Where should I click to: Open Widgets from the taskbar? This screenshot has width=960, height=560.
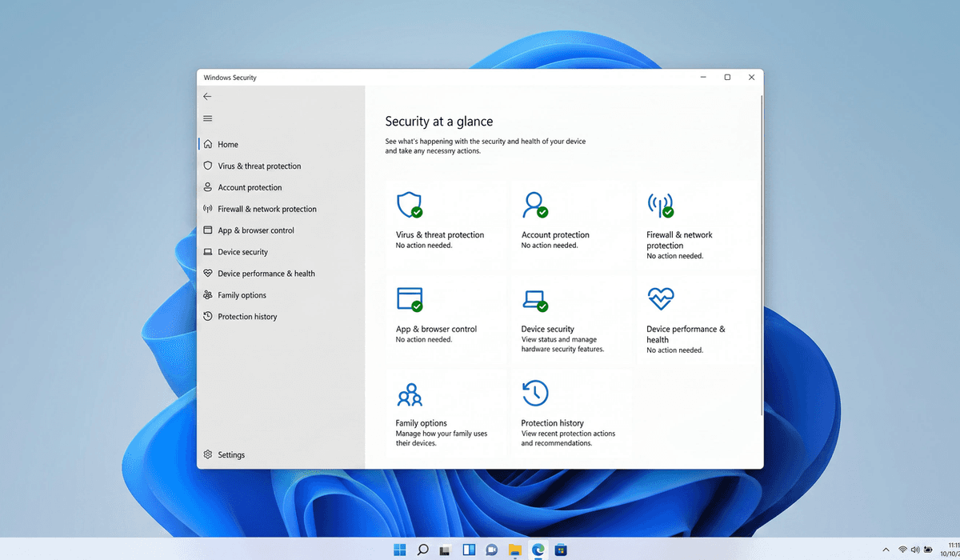[x=469, y=550]
